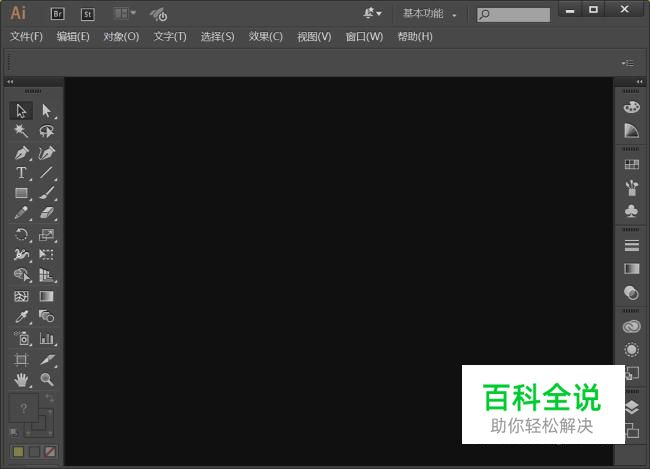This screenshot has height=469, width=650.
Task: Expand the right panel dock arrows
Action: click(640, 82)
